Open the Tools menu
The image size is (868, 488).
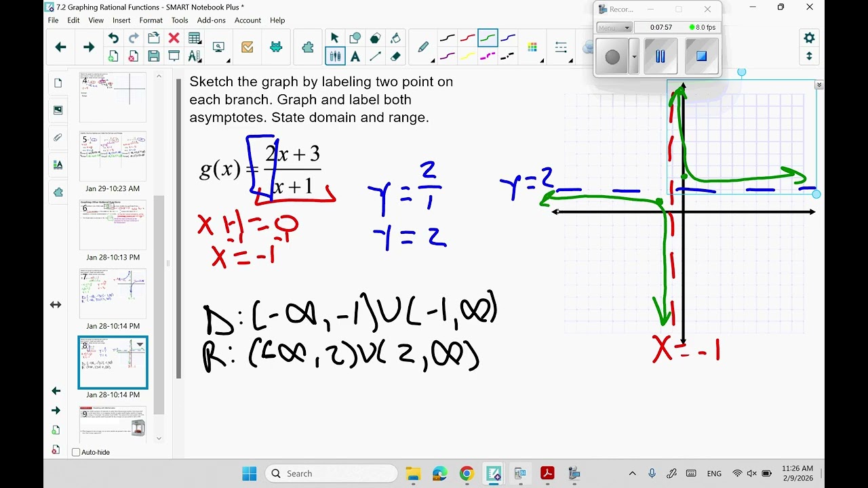point(180,20)
